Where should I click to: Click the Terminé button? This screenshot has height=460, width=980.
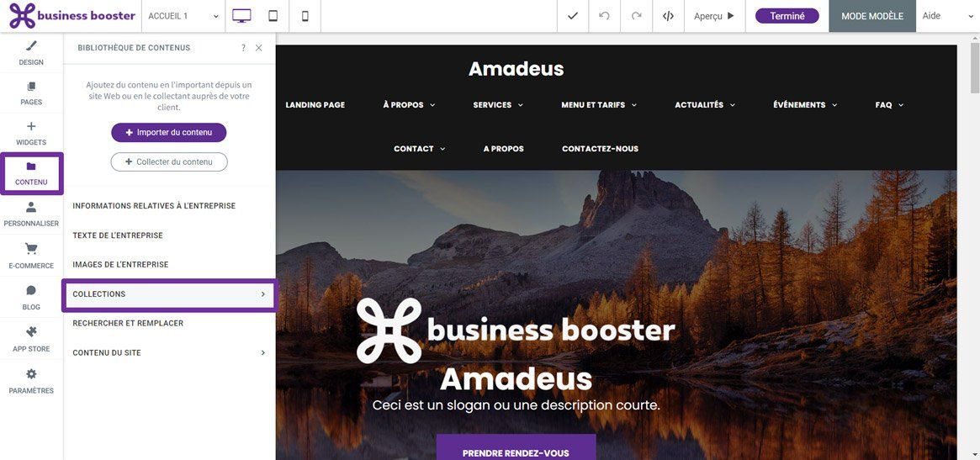point(787,16)
